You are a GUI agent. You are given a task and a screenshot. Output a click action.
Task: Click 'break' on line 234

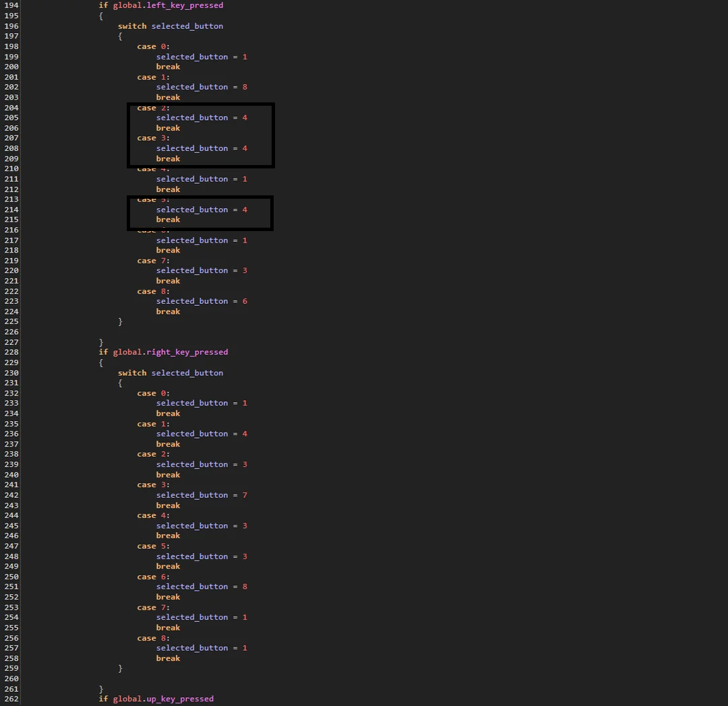[168, 414]
